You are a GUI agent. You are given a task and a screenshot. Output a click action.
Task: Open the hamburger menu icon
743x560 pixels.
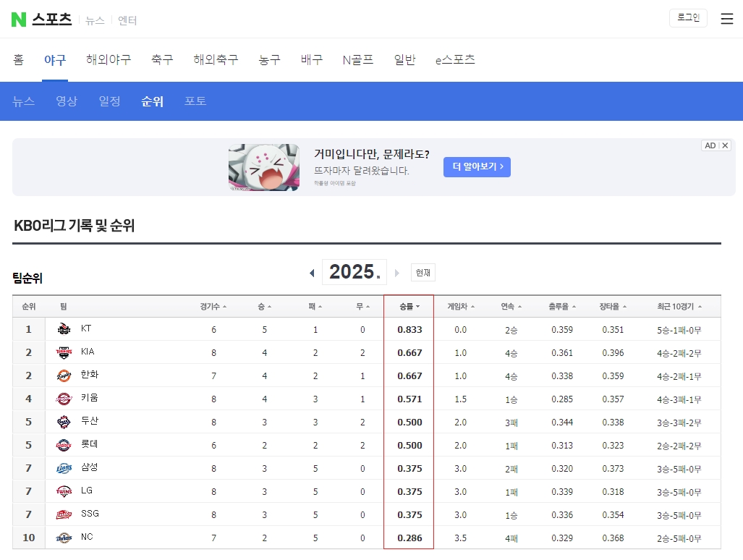coord(726,19)
